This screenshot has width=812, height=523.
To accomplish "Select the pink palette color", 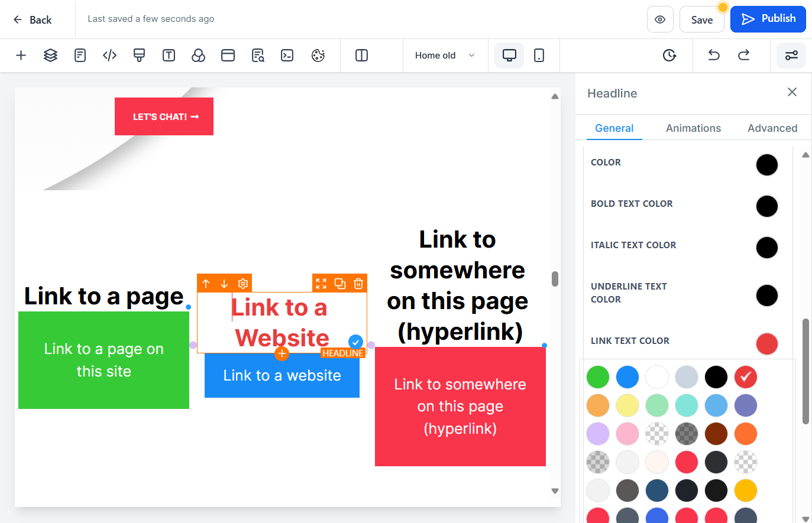I will click(627, 434).
